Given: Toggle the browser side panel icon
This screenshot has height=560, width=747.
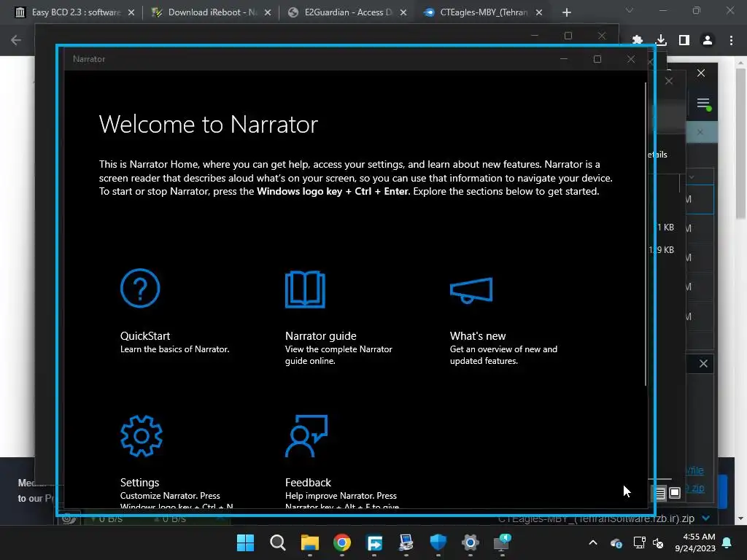Looking at the screenshot, I should [x=684, y=41].
